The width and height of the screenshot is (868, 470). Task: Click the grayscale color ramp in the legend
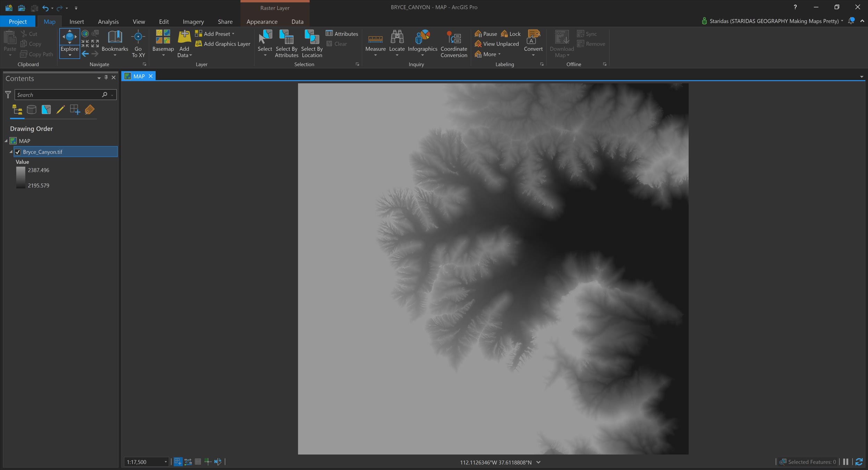(20, 178)
